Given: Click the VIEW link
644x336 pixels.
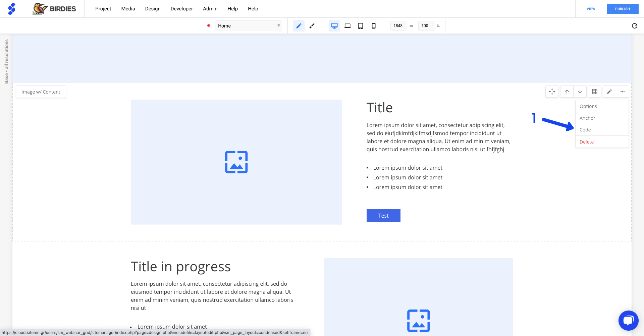Looking at the screenshot, I should [x=591, y=9].
